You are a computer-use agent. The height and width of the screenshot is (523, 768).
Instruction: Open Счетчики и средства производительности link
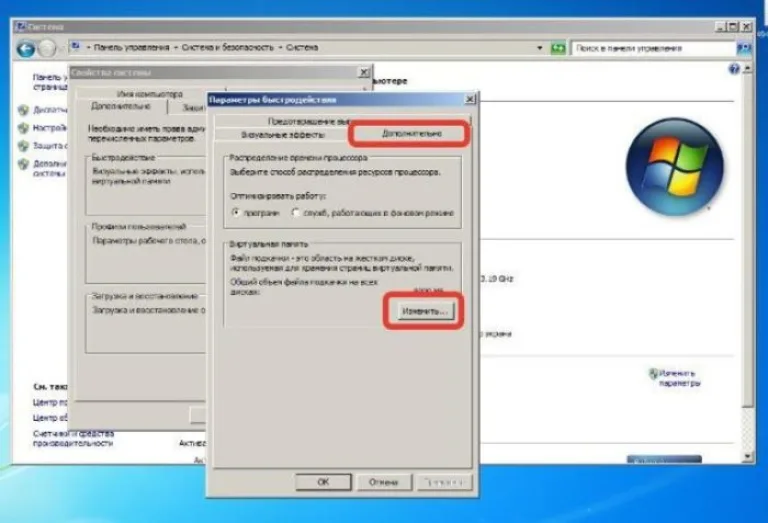[73, 438]
